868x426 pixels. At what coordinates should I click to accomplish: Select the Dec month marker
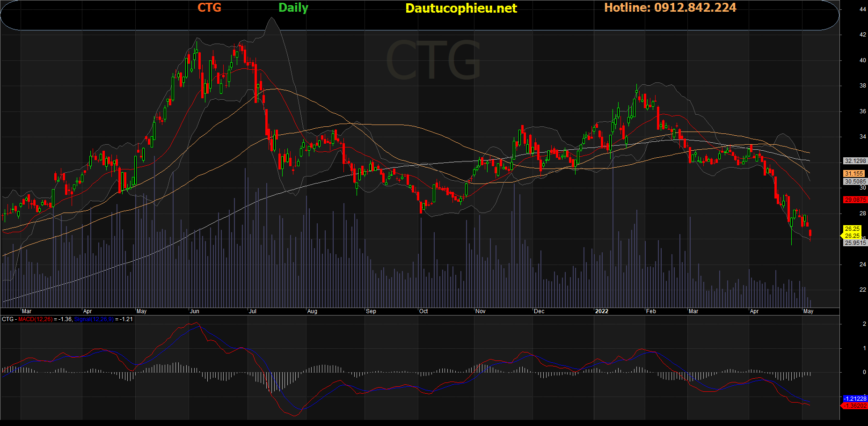539,311
